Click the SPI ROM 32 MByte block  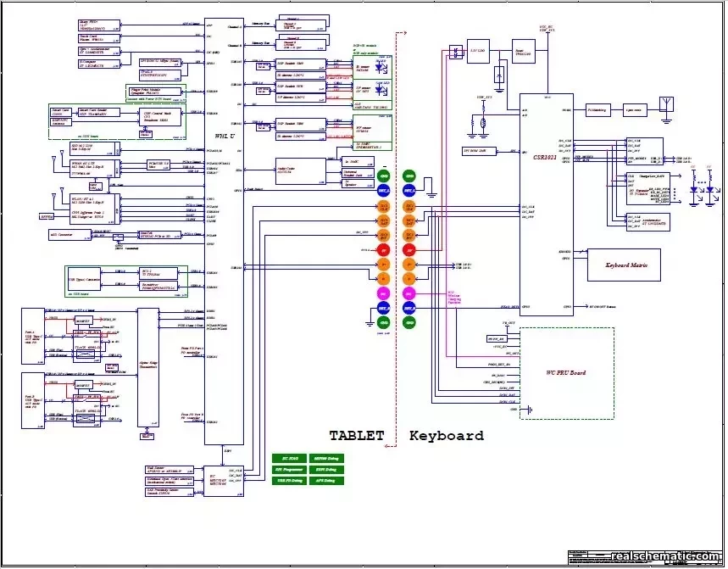point(160,62)
